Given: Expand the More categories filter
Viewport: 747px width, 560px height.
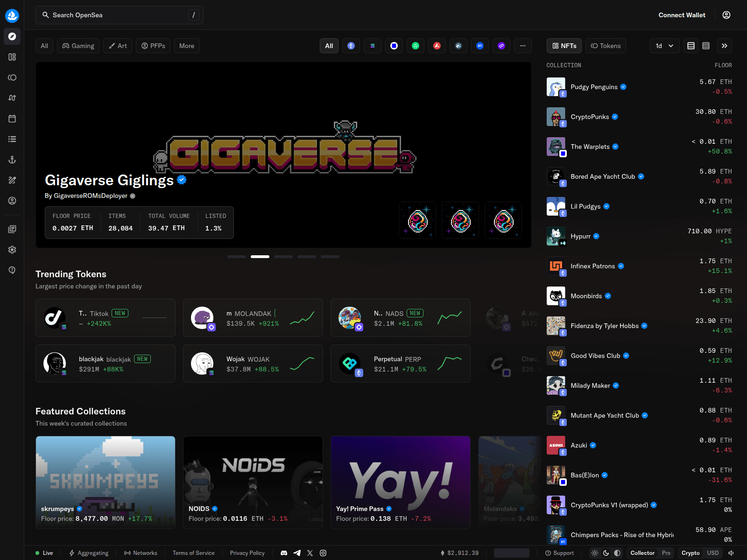Looking at the screenshot, I should click(x=187, y=46).
